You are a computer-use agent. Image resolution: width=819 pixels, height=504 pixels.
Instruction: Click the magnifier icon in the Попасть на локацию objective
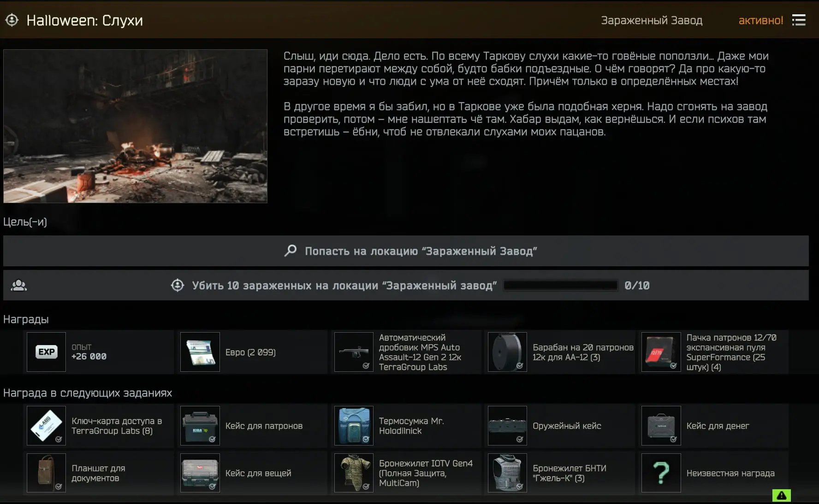tap(291, 251)
